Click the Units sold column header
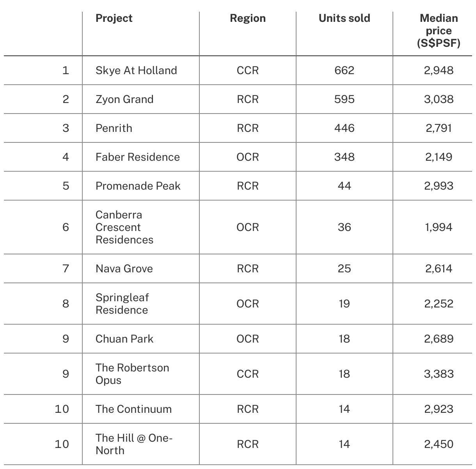 344,18
